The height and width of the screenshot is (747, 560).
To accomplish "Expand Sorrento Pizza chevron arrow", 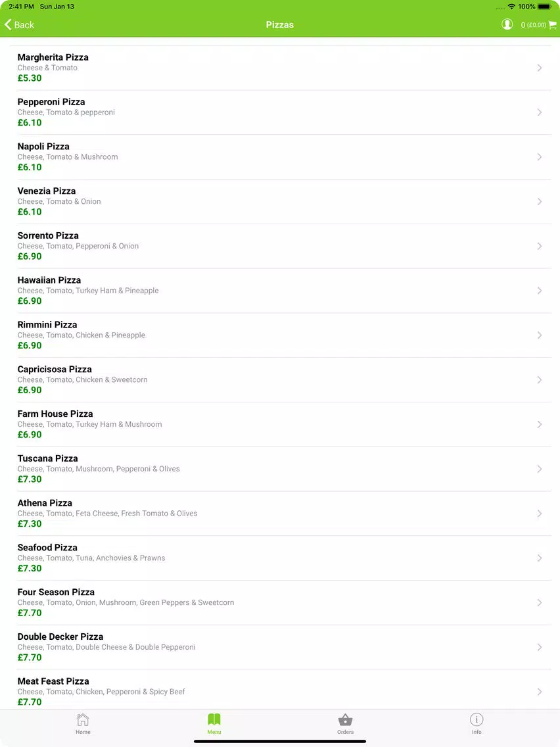I will (540, 246).
